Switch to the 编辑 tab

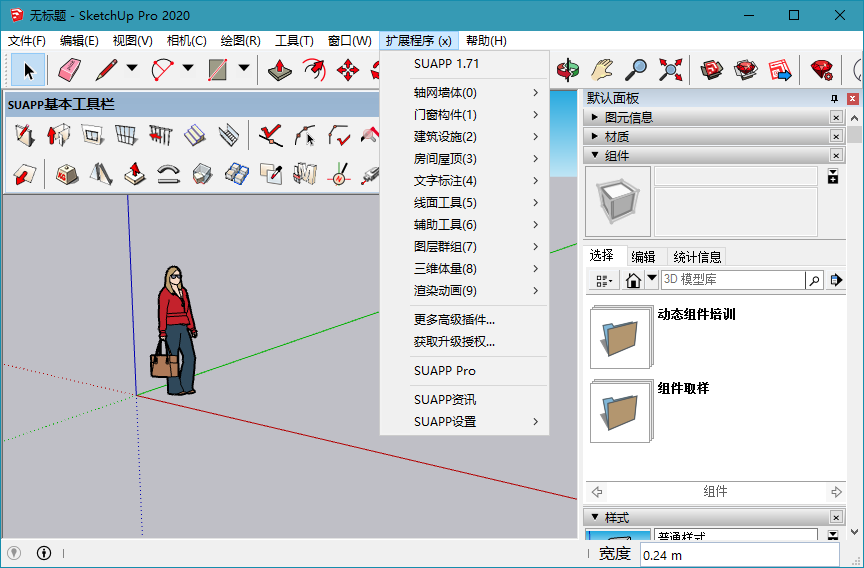click(643, 257)
